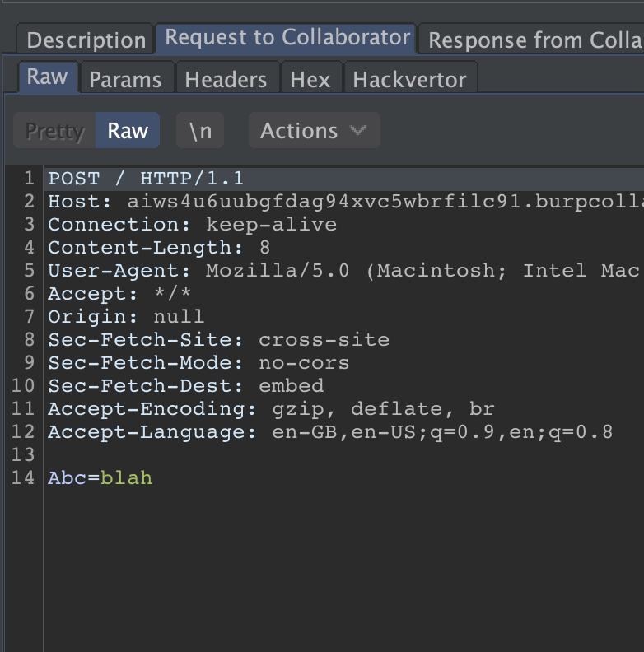Screen dimensions: 644x652
Task: Click the Abc=blah request body
Action: pos(100,478)
